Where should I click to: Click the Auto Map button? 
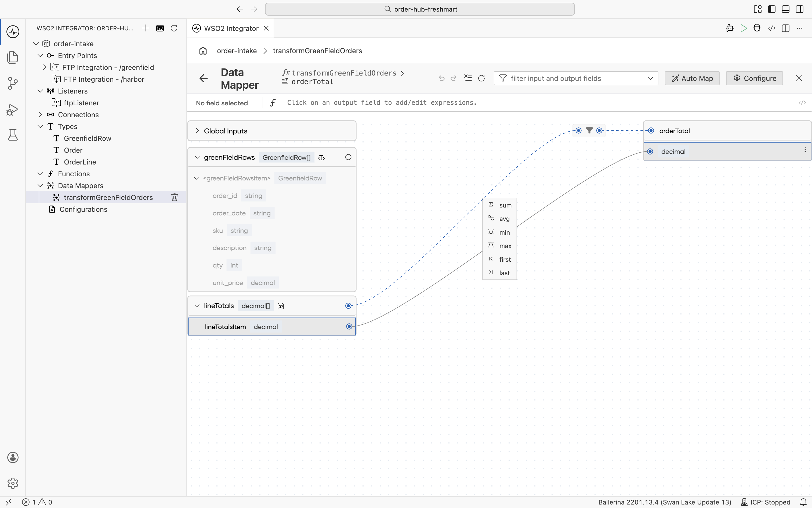[692, 78]
